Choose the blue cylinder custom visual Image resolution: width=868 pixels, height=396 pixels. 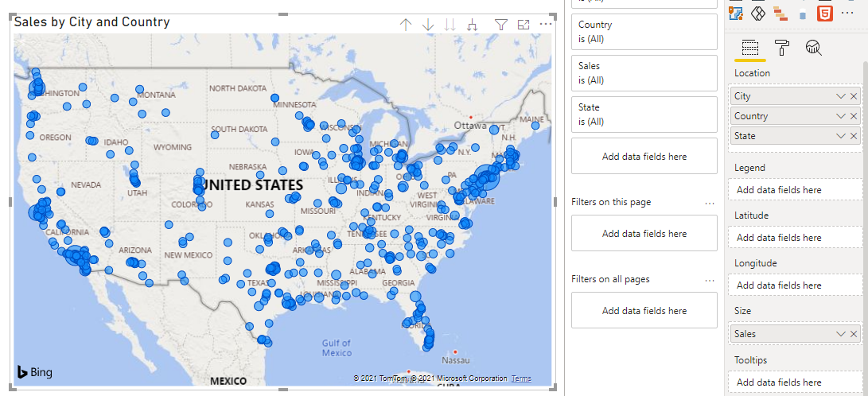click(803, 15)
